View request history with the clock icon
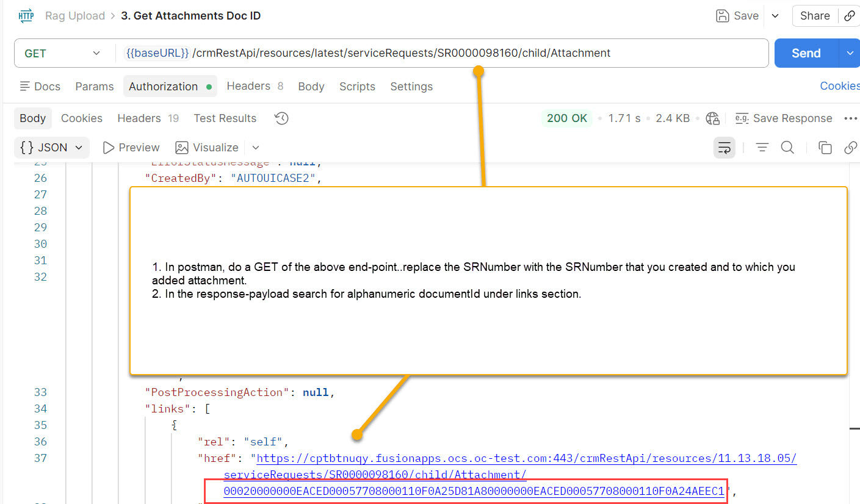The height and width of the screenshot is (504, 860). click(x=281, y=118)
